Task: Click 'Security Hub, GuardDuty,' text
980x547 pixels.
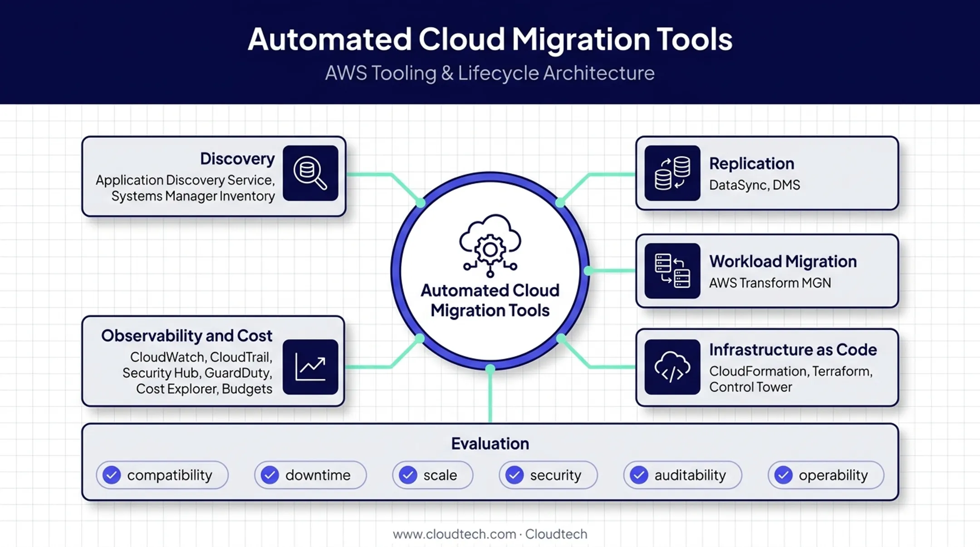Action: (197, 373)
